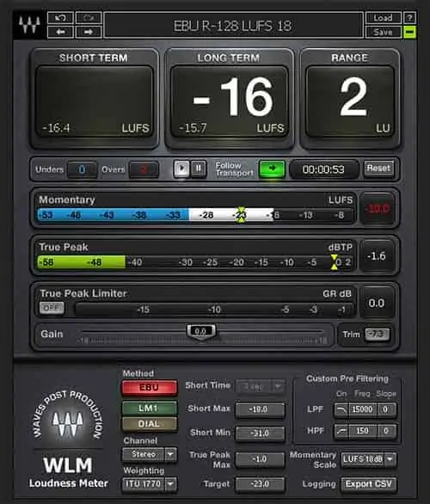Click the Overs counter value

point(144,169)
